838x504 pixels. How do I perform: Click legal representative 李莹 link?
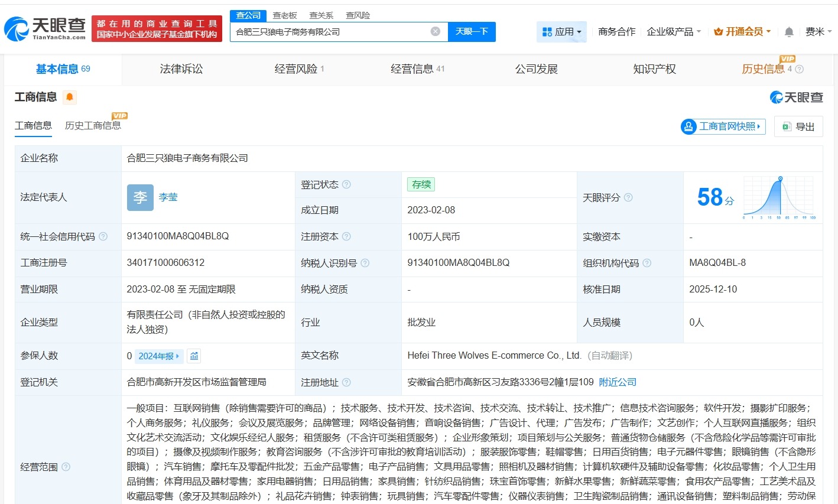[x=168, y=197]
